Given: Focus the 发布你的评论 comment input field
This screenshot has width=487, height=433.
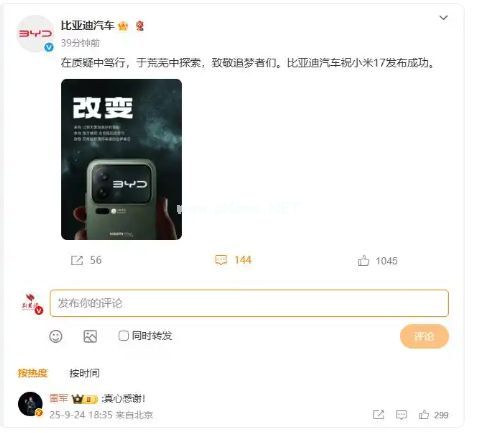Looking at the screenshot, I should 249,303.
